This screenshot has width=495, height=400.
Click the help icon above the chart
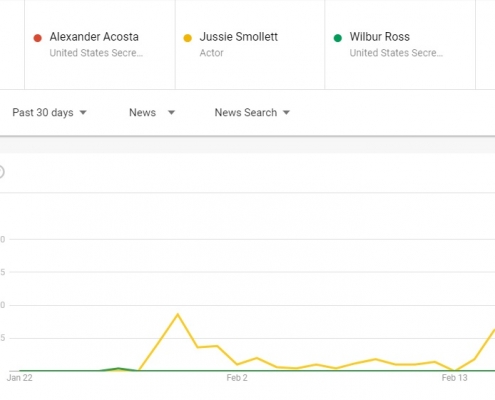tap(1, 172)
